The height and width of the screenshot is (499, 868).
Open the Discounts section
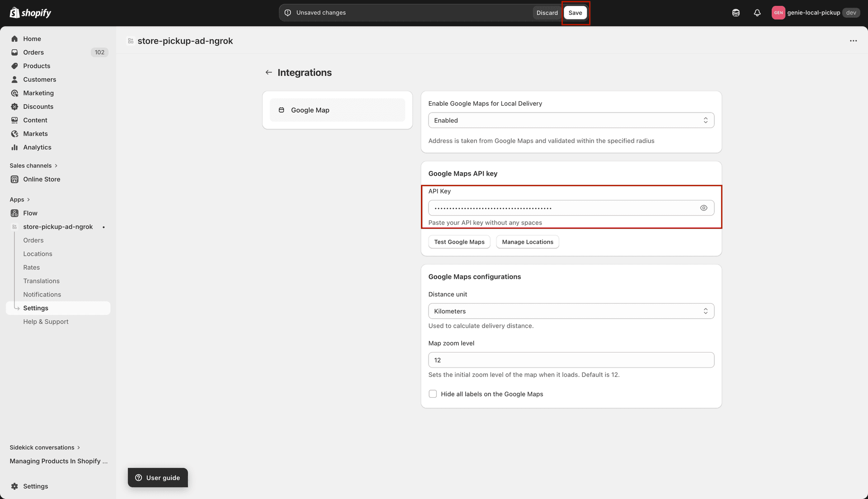click(38, 106)
